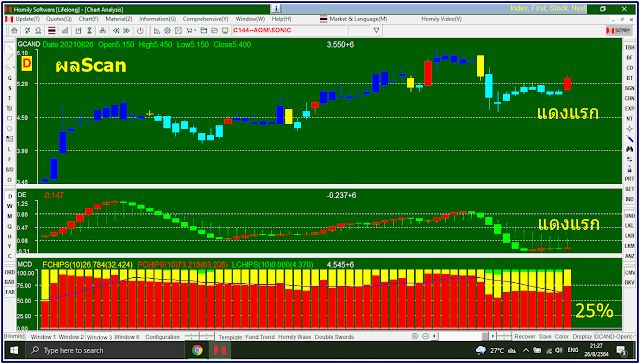Click the EXP sidebar button
The width and height of the screenshot is (640, 364).
(x=630, y=108)
